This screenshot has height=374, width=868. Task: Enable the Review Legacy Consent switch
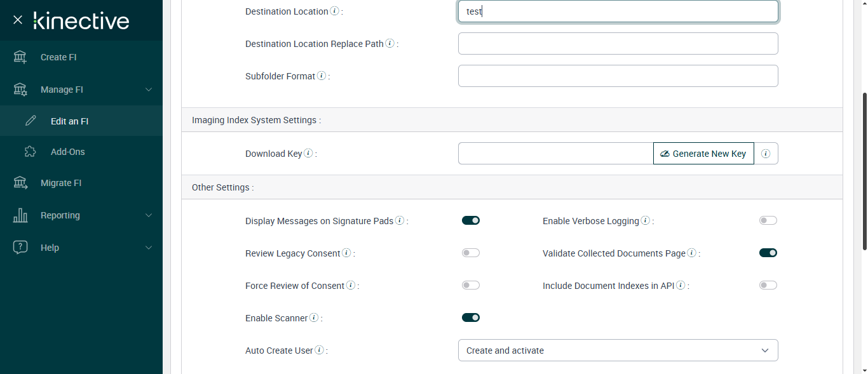(x=471, y=253)
